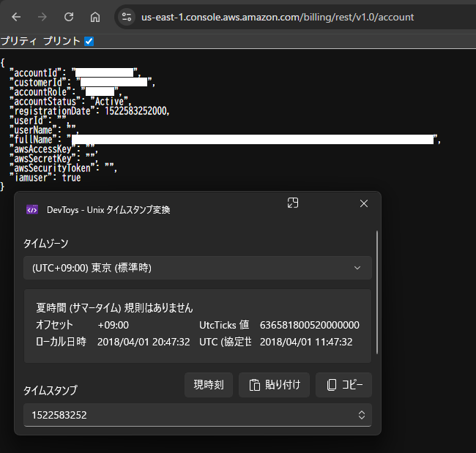Open the タイムゾーン dropdown

coord(198,268)
